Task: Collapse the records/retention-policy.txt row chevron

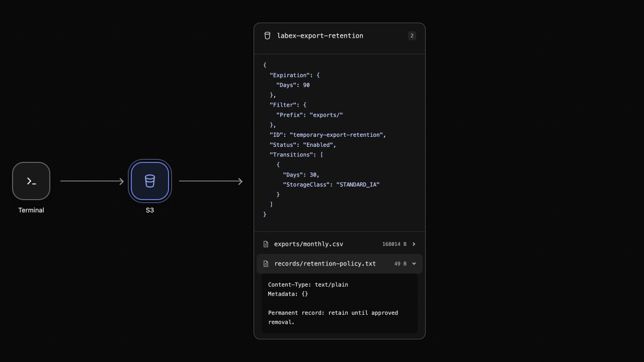Action: (x=414, y=264)
